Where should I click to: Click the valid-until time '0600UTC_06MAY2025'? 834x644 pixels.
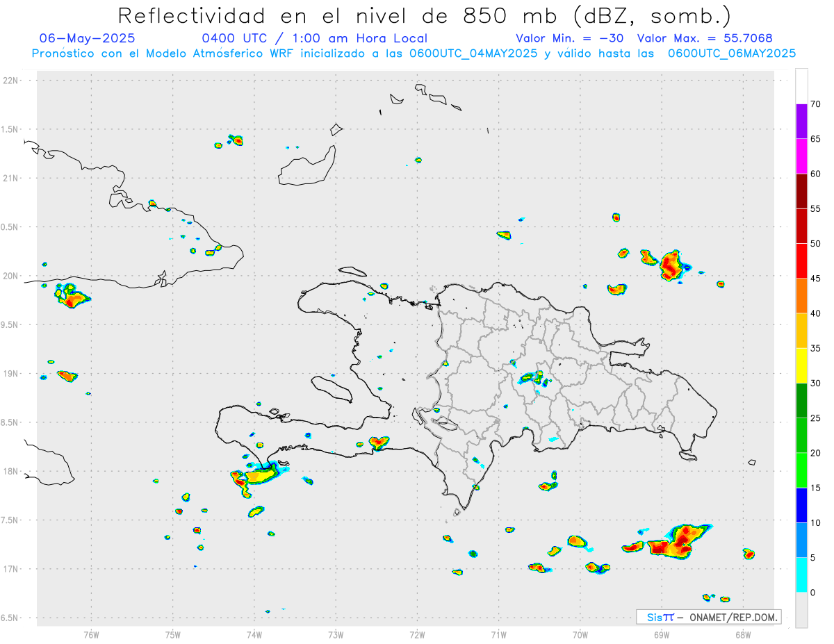(732, 53)
